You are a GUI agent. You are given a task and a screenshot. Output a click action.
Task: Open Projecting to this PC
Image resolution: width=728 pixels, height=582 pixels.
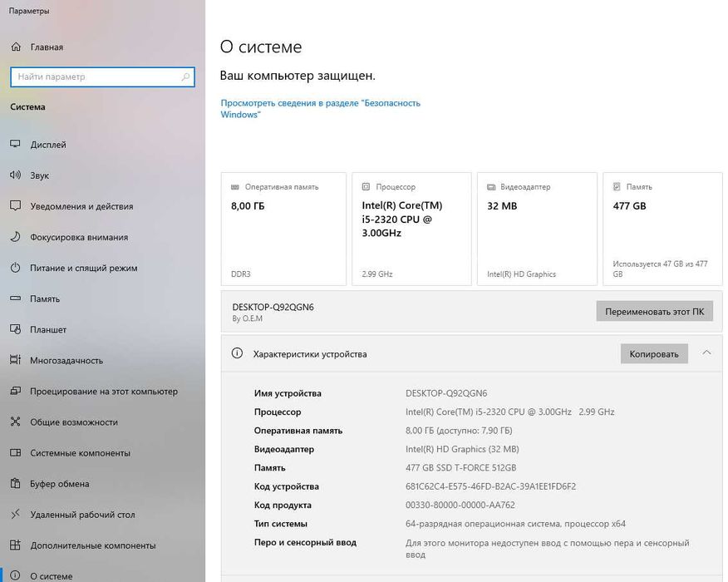pyautogui.click(x=104, y=392)
